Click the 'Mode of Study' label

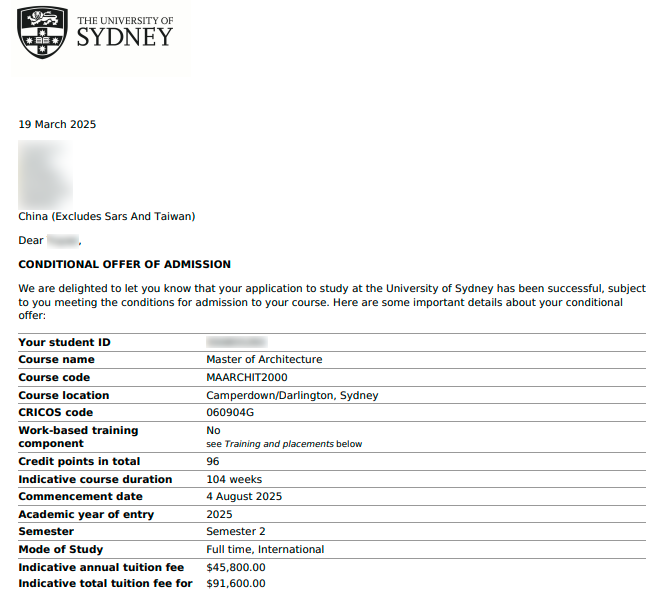61,550
